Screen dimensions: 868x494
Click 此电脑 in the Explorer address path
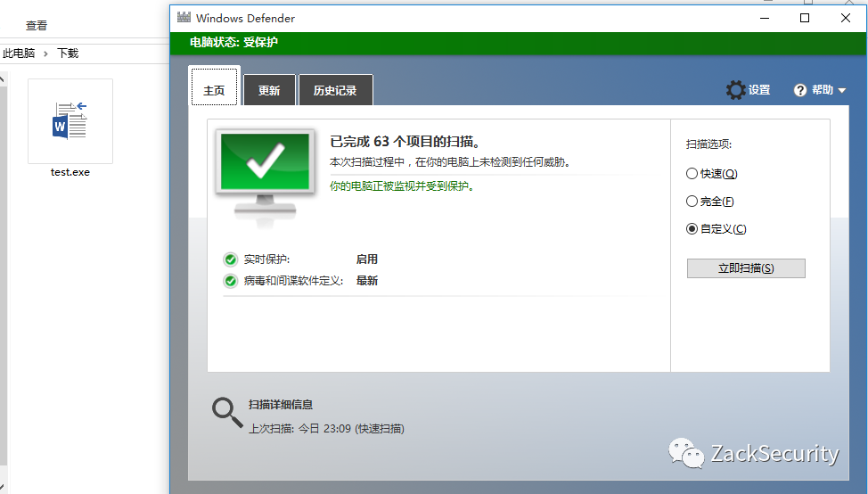pyautogui.click(x=18, y=54)
